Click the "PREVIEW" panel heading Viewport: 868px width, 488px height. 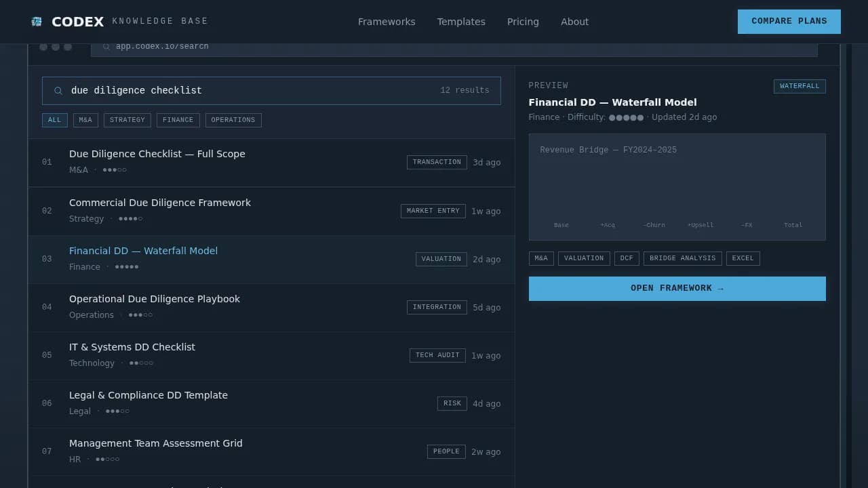tap(549, 86)
